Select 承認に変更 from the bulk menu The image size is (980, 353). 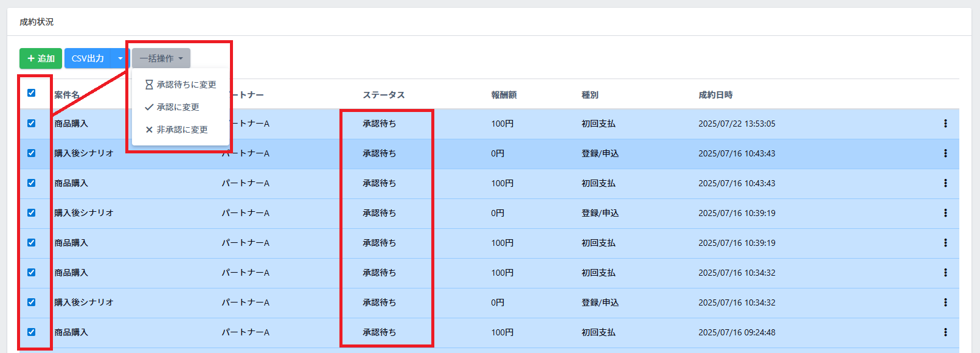click(x=178, y=107)
